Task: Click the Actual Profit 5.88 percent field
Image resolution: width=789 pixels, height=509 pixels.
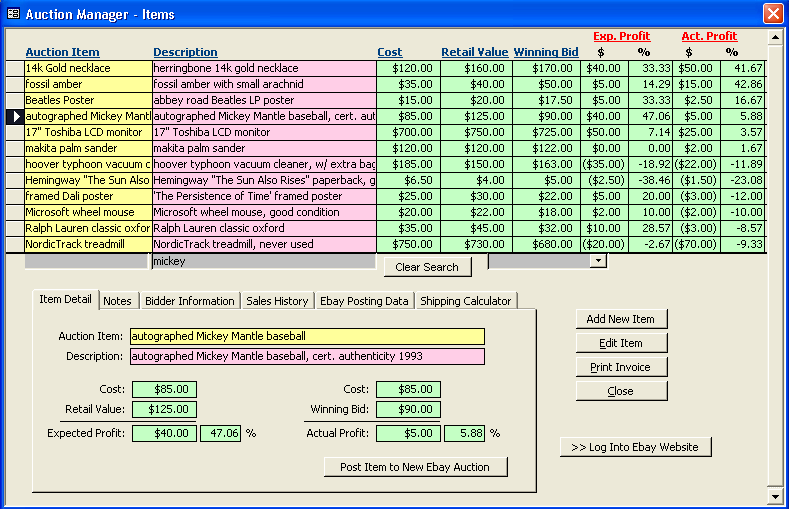Action: 464,433
